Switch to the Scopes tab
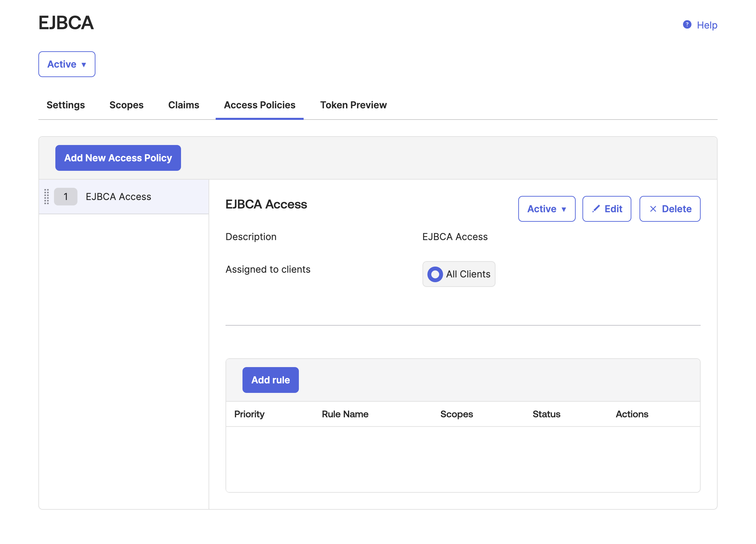Viewport: 756px width, 544px height. click(126, 105)
